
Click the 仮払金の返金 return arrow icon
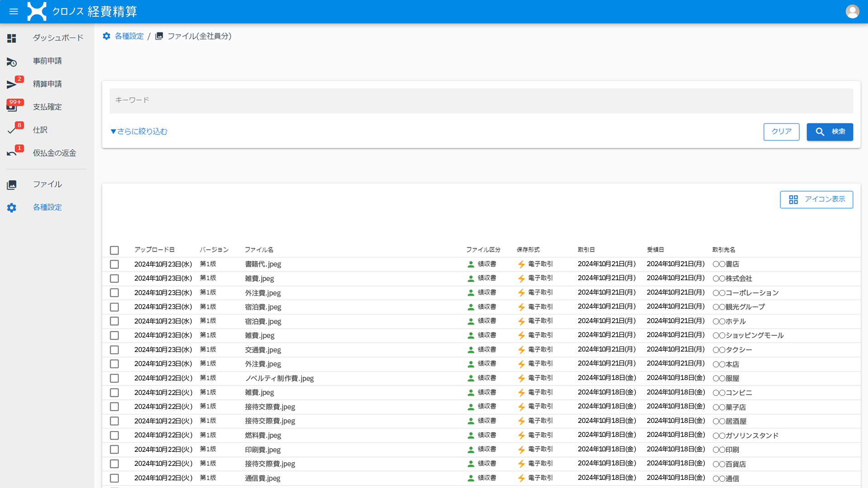[12, 154]
